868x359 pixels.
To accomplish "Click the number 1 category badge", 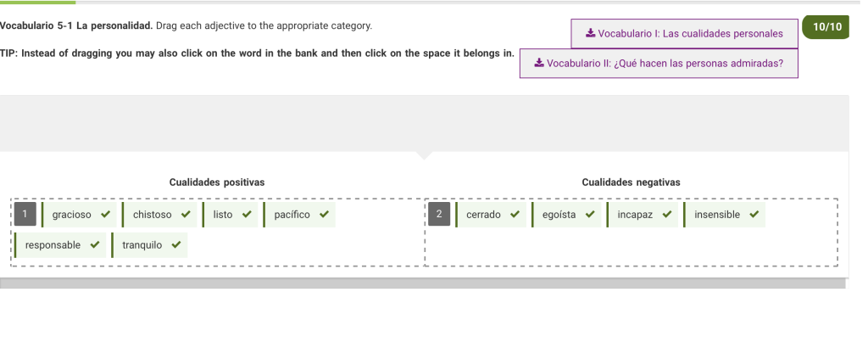I will click(x=25, y=215).
